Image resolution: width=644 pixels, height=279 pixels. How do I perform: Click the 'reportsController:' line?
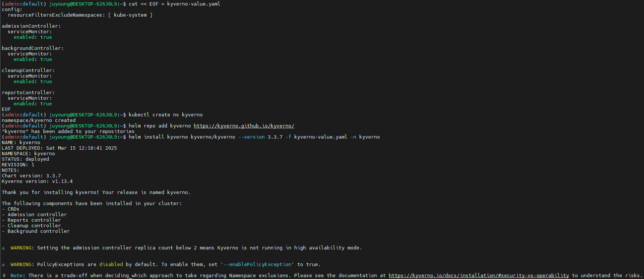(28, 93)
